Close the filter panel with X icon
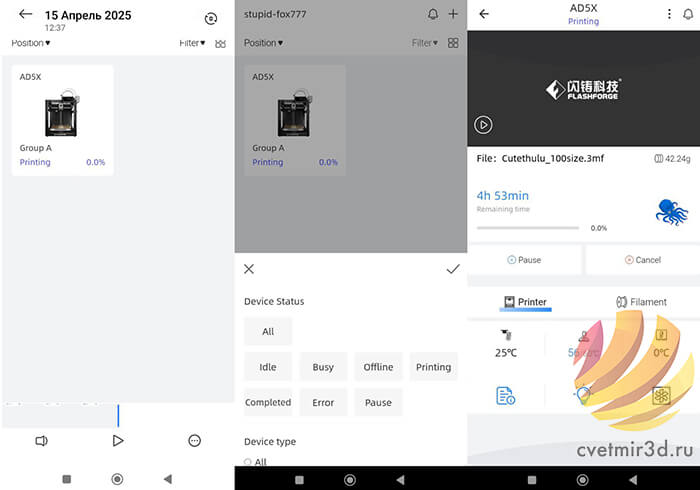700x490 pixels. point(249,269)
